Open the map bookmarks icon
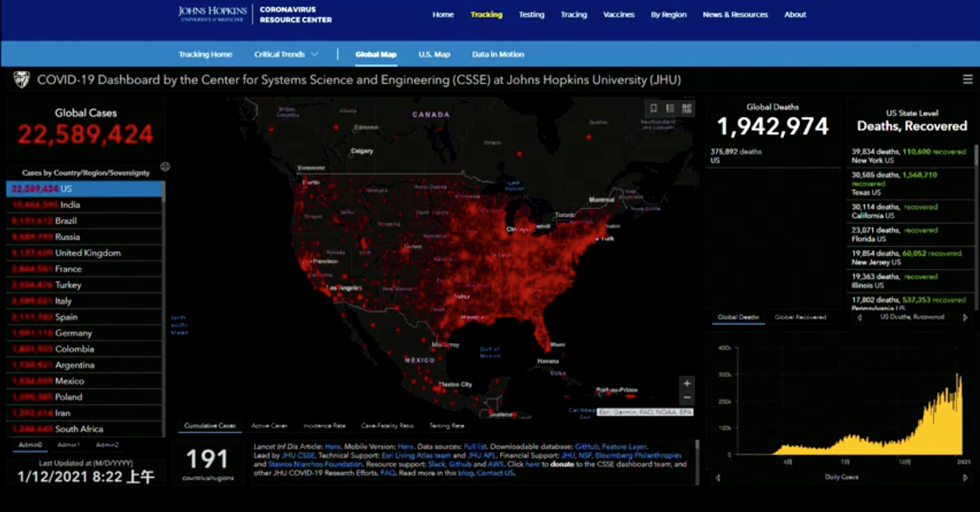This screenshot has height=512, width=980. pos(654,108)
